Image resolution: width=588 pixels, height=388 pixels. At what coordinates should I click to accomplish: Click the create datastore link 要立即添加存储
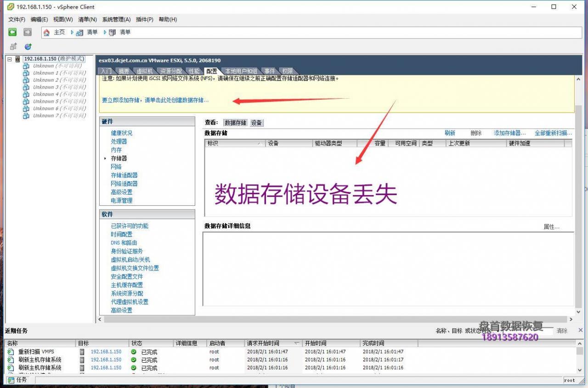[155, 100]
